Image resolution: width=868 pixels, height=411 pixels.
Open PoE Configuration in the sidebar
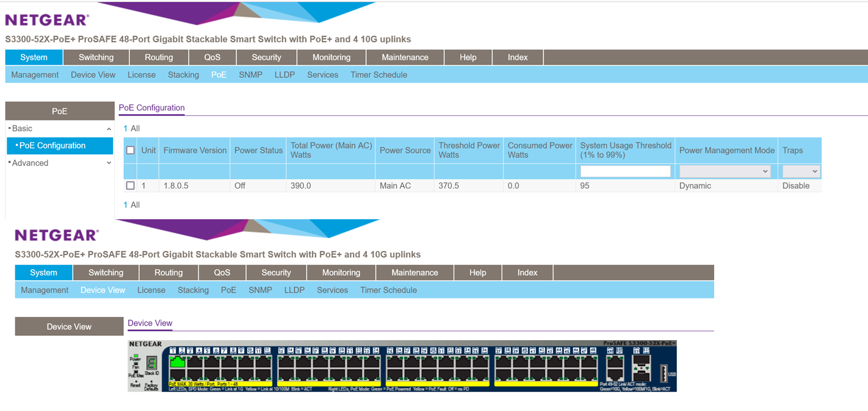coord(60,145)
